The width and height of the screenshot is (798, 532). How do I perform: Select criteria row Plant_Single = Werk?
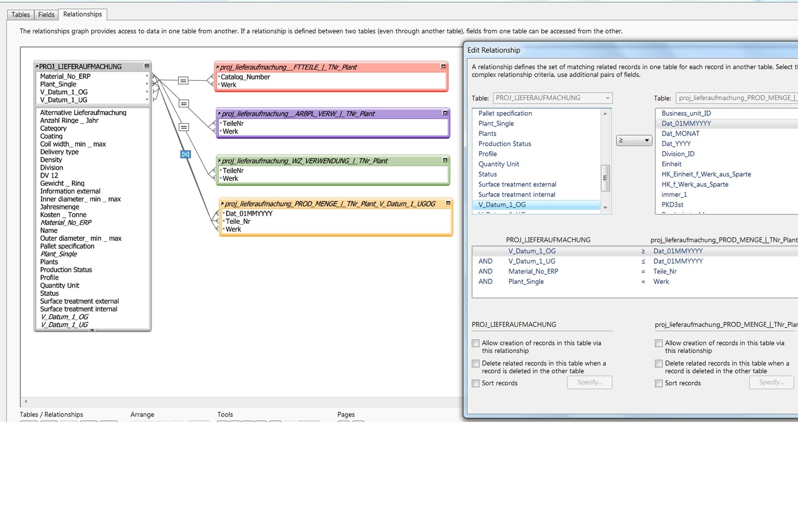[x=635, y=282]
